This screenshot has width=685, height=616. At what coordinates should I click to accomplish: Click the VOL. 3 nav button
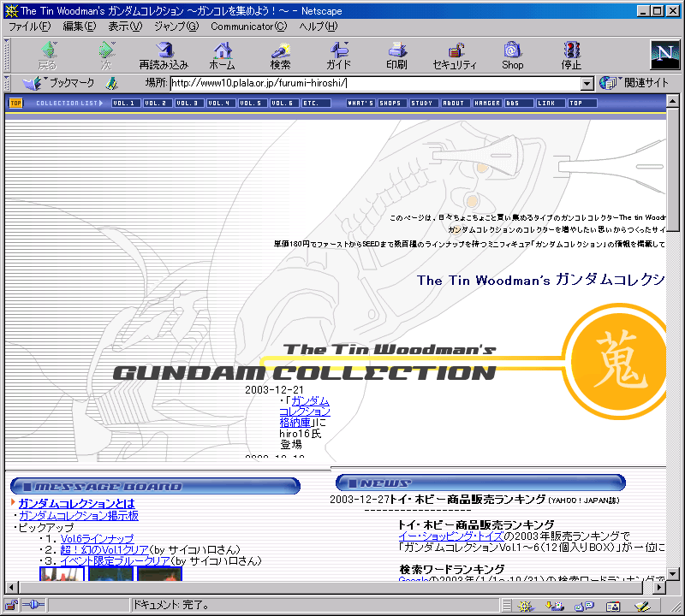189,103
